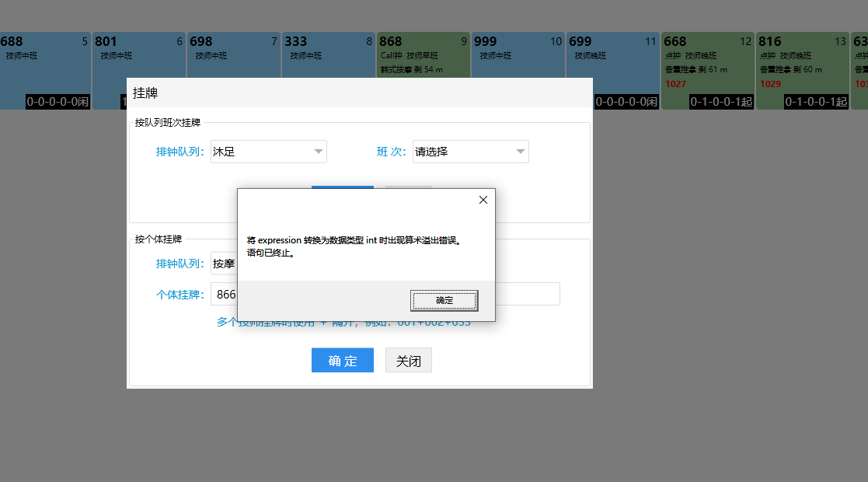Viewport: 868px width, 482px height.
Task: Open the 排钟队列 dropdown showing 沐足
Action: point(268,152)
